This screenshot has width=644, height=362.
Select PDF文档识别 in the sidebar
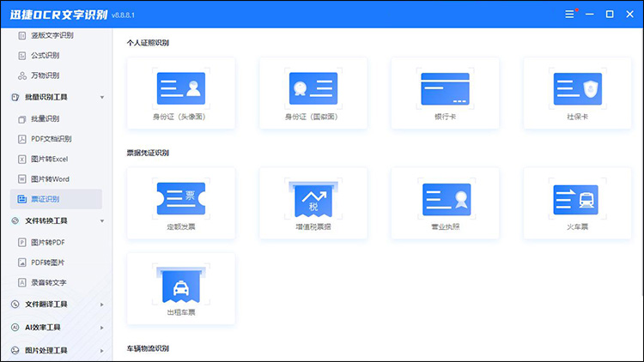52,139
